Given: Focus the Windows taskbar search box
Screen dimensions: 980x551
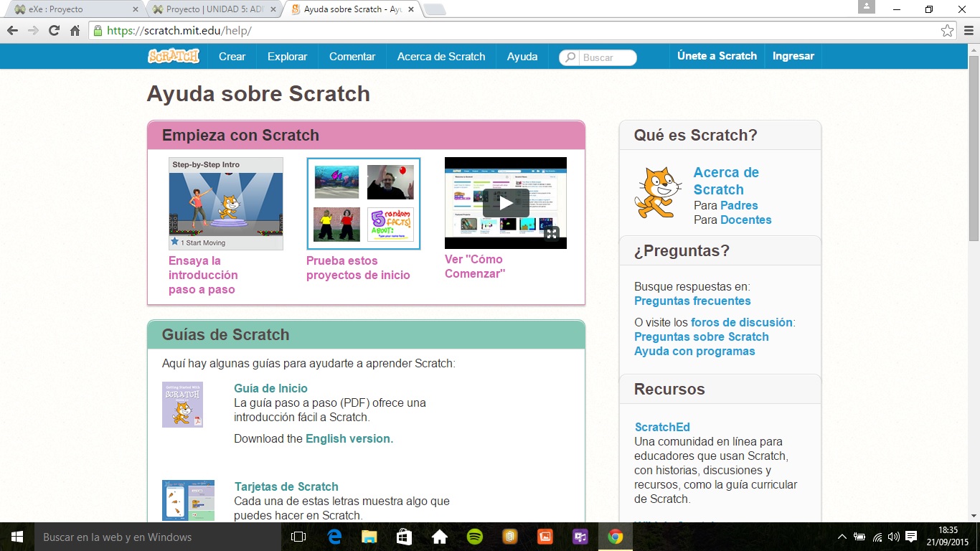Looking at the screenshot, I should click(158, 537).
